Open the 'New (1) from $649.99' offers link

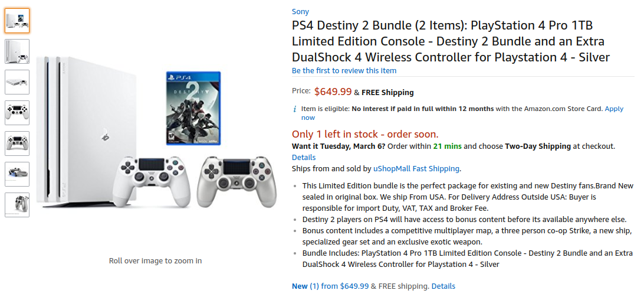(330, 286)
